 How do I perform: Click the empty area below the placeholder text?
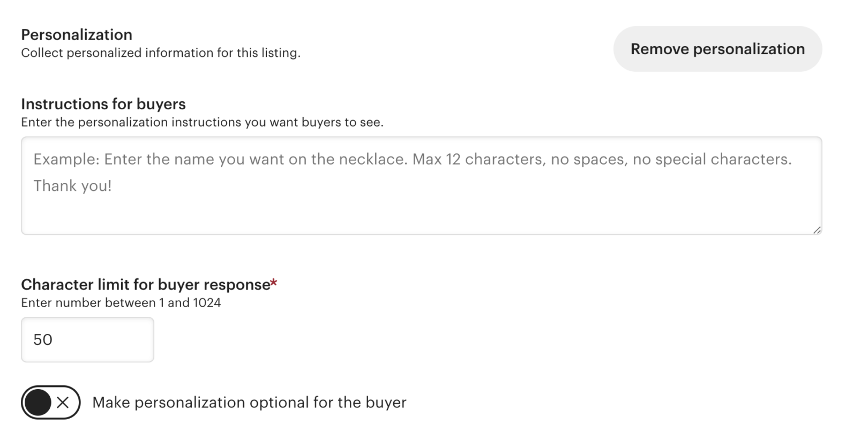coord(421,215)
